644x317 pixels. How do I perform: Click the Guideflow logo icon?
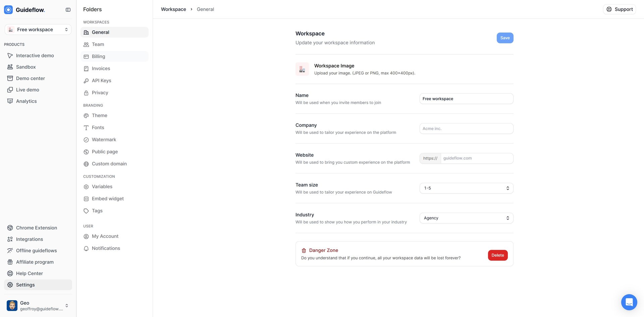tap(8, 10)
